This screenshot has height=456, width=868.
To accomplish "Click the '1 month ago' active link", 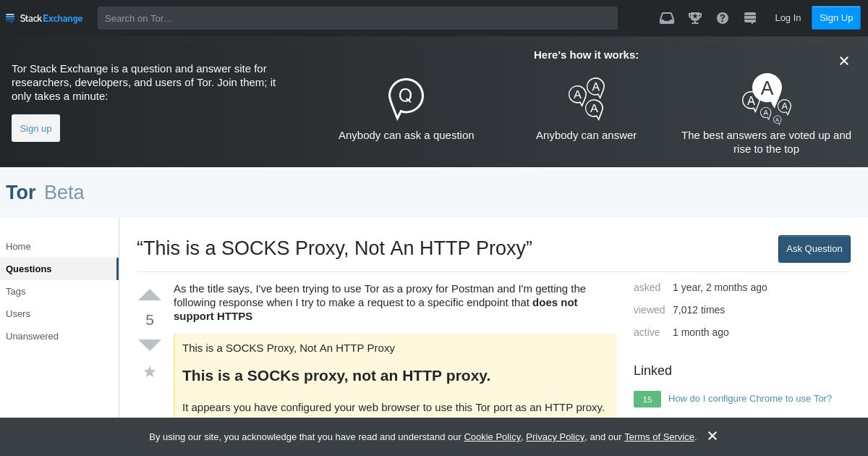I will [701, 332].
